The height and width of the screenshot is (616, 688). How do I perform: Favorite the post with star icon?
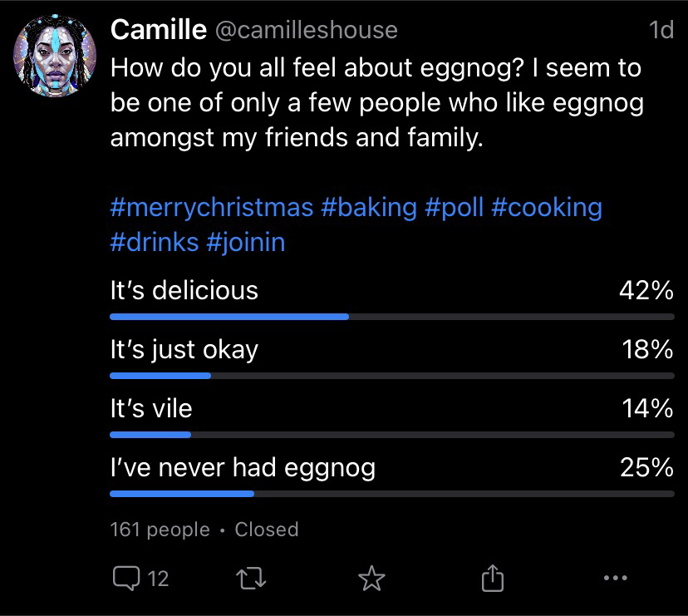pos(371,578)
